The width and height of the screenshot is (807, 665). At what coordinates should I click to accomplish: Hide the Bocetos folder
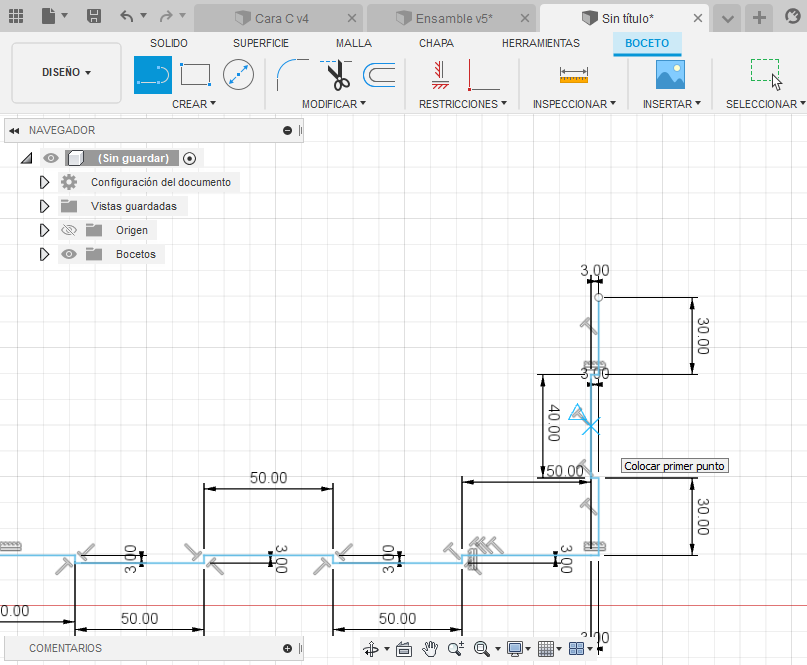click(69, 254)
